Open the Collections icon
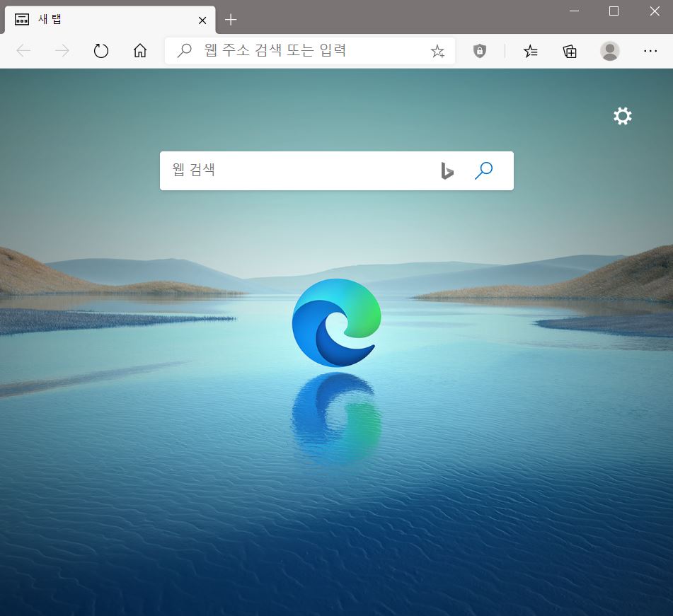The width and height of the screenshot is (673, 616). tap(570, 51)
